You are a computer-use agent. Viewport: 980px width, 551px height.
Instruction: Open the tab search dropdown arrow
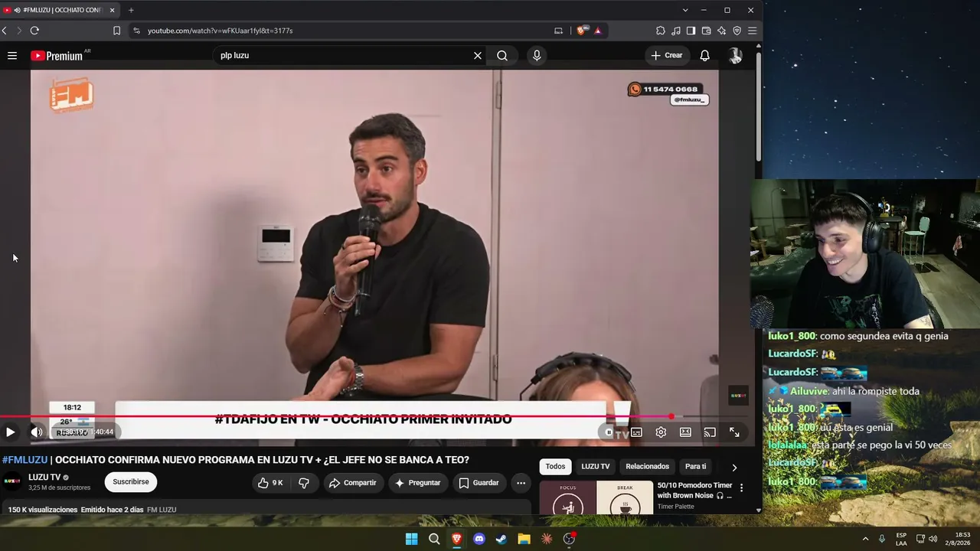(x=685, y=10)
